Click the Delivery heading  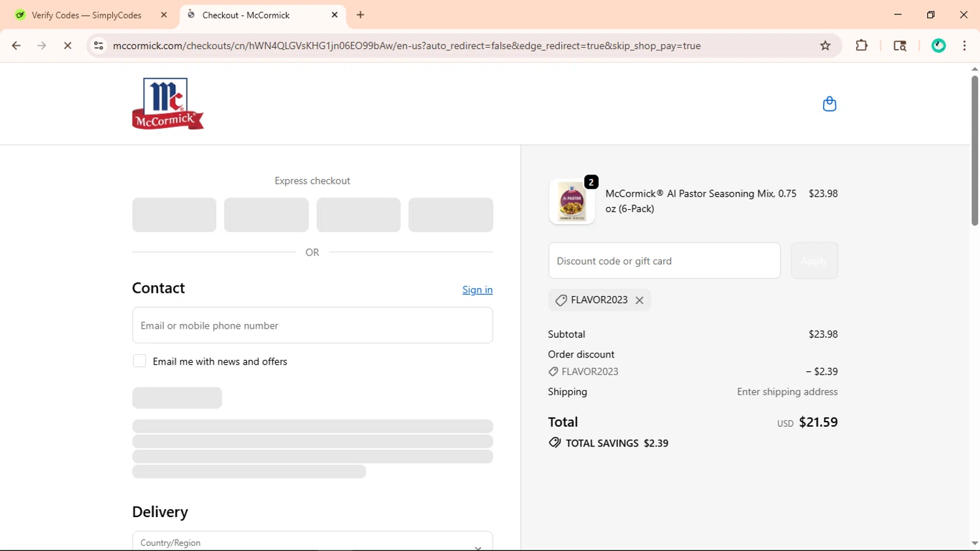tap(160, 512)
